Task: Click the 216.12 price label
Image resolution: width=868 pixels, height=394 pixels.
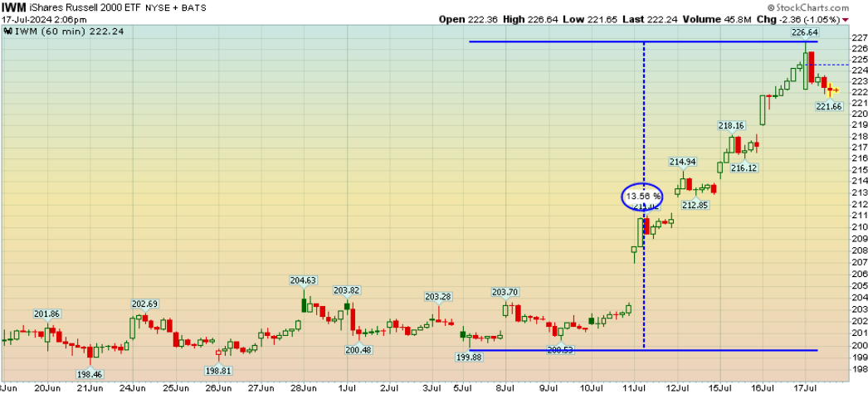Action: click(744, 167)
